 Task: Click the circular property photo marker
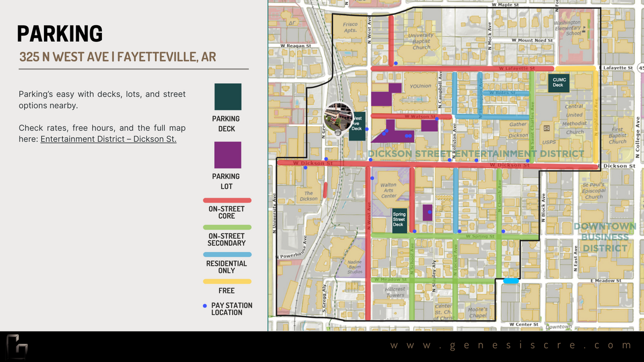click(338, 119)
